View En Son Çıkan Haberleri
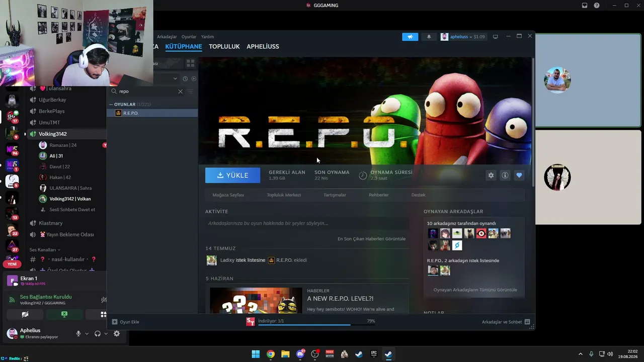 [371, 239]
